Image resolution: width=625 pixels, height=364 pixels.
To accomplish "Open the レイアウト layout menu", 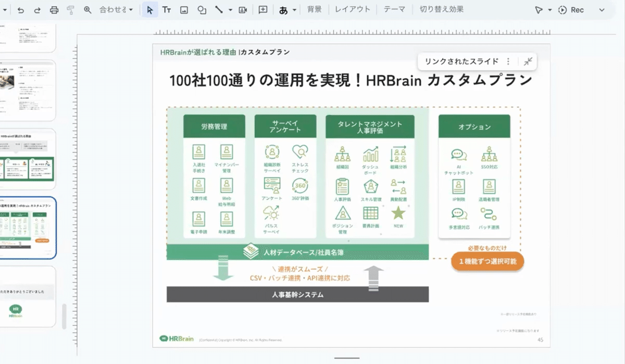I will (353, 9).
